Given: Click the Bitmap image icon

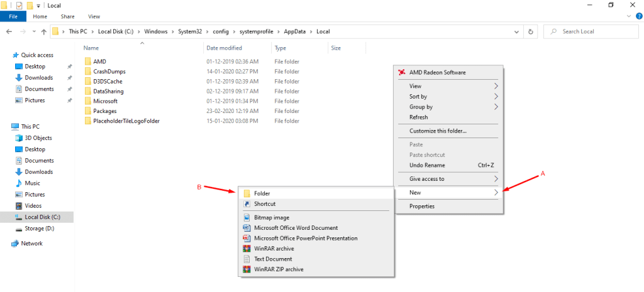Looking at the screenshot, I should click(x=247, y=217).
